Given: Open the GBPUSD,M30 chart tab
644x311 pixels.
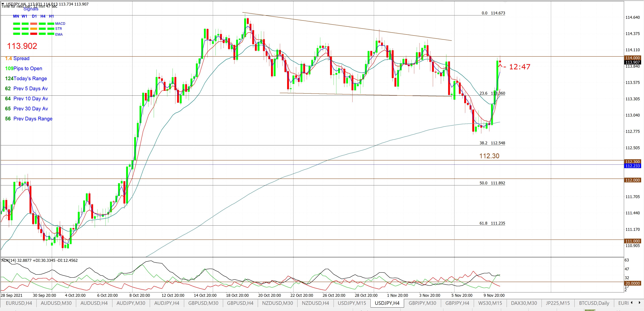Looking at the screenshot, I should click(203, 303).
